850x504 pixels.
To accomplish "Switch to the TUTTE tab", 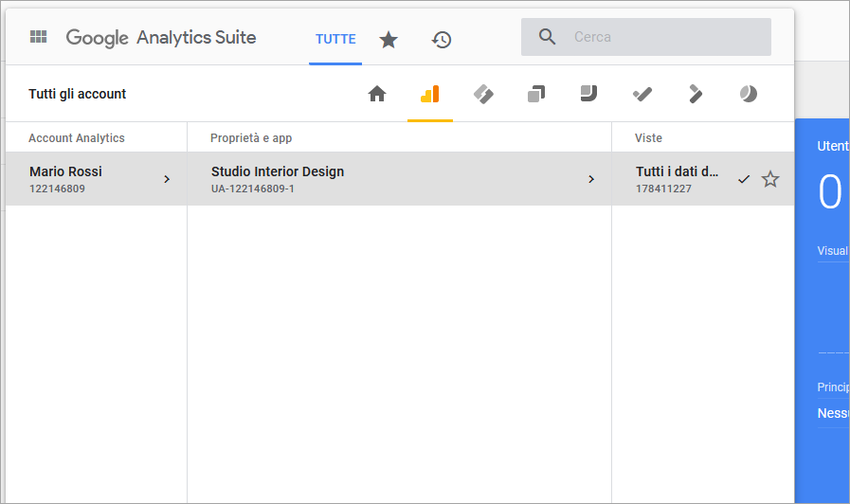I will (335, 39).
